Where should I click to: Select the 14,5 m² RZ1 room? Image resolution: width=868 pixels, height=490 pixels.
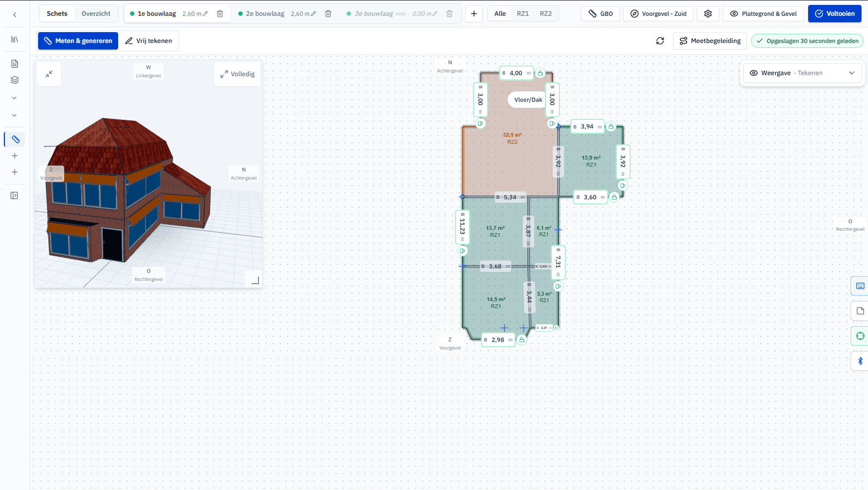pyautogui.click(x=496, y=303)
